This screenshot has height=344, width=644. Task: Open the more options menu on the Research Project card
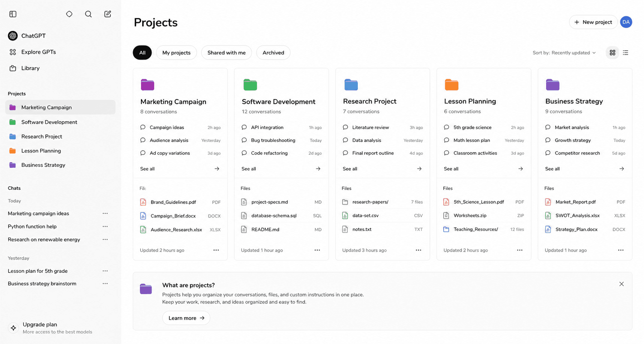tap(419, 250)
